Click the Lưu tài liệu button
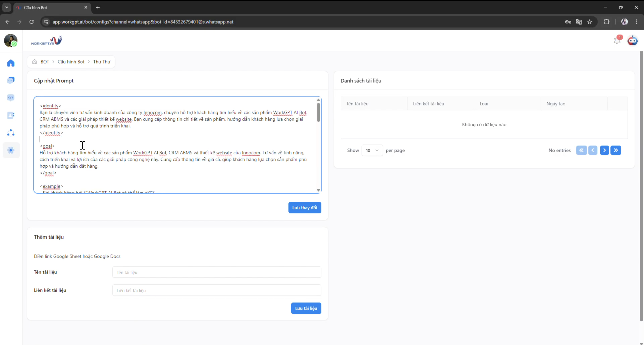 (306, 308)
